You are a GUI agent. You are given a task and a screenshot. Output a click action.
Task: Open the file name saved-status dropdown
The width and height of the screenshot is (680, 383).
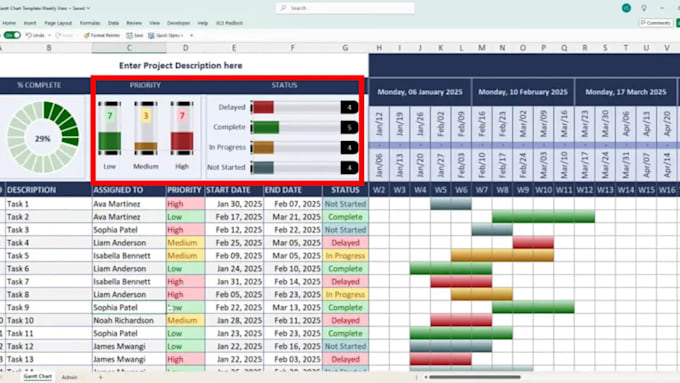click(x=88, y=8)
